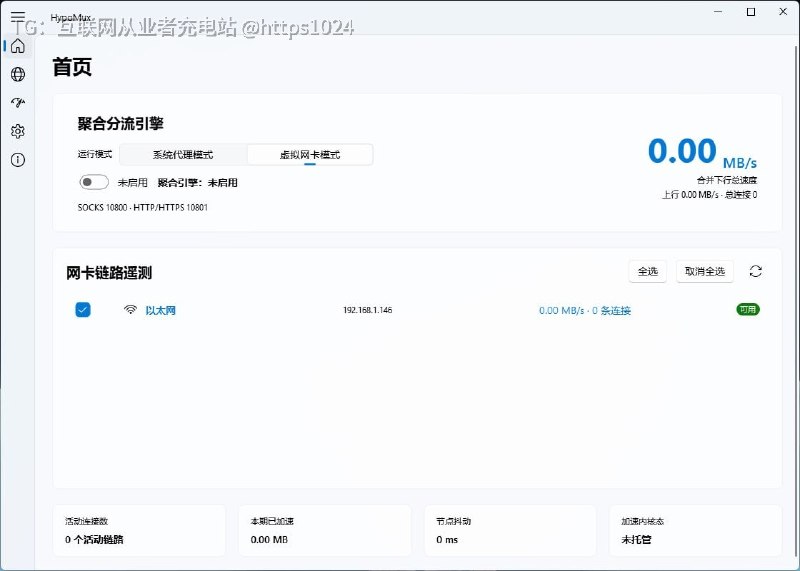This screenshot has width=800, height=571.
Task: Maximize the HypoMux window
Action: (x=751, y=12)
